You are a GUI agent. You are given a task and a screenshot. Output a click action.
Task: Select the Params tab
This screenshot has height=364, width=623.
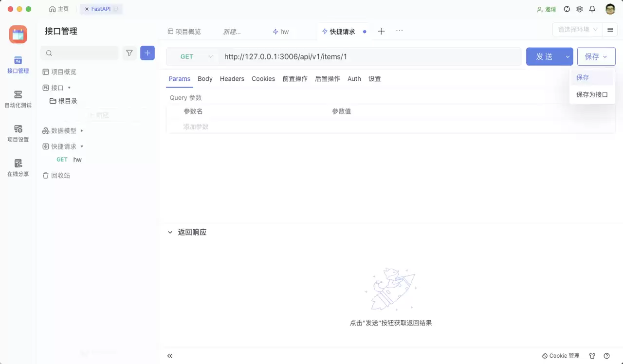[x=180, y=79]
